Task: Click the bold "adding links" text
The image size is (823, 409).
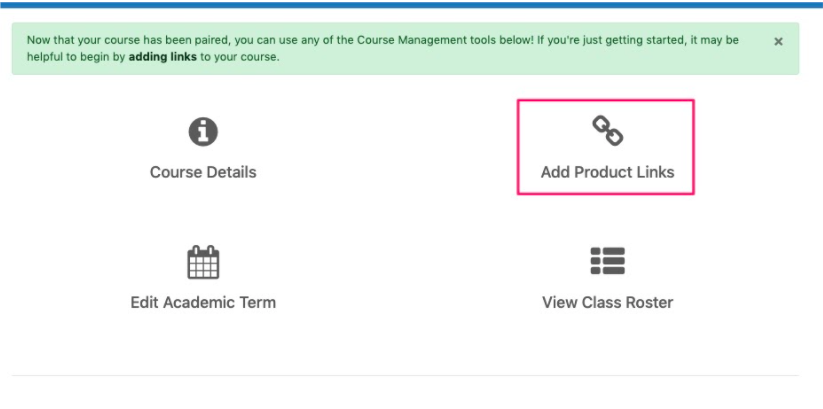Action: pos(163,57)
